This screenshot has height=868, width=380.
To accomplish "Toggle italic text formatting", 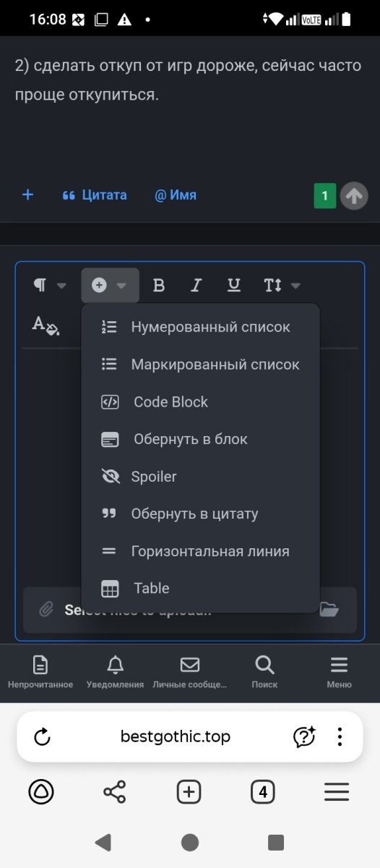I will pyautogui.click(x=196, y=285).
